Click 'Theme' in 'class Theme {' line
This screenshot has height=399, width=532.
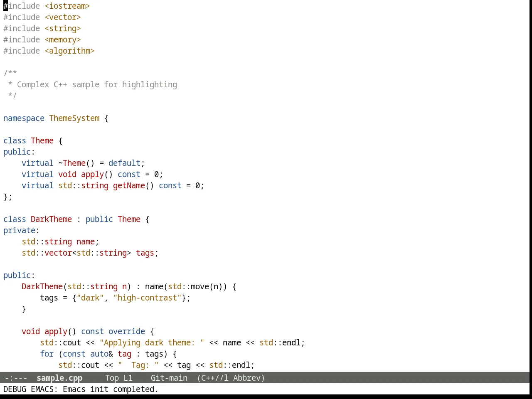tap(42, 140)
